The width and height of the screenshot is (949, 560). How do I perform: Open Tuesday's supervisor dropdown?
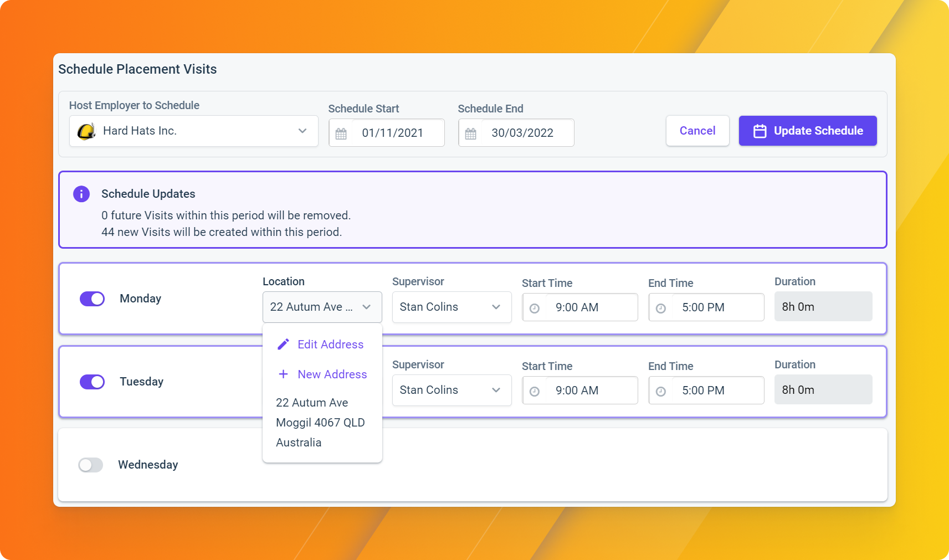click(x=452, y=390)
